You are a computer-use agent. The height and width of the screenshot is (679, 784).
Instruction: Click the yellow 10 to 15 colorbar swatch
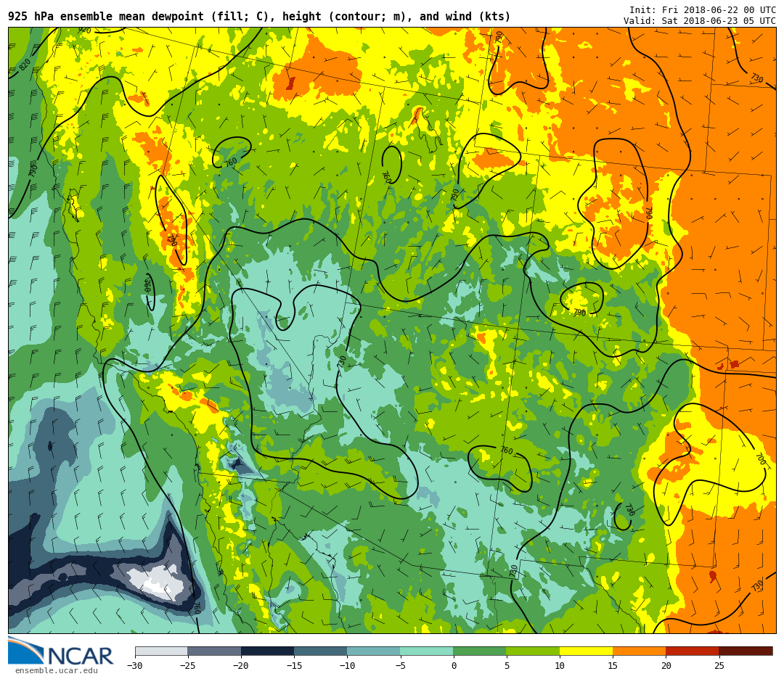(586, 651)
